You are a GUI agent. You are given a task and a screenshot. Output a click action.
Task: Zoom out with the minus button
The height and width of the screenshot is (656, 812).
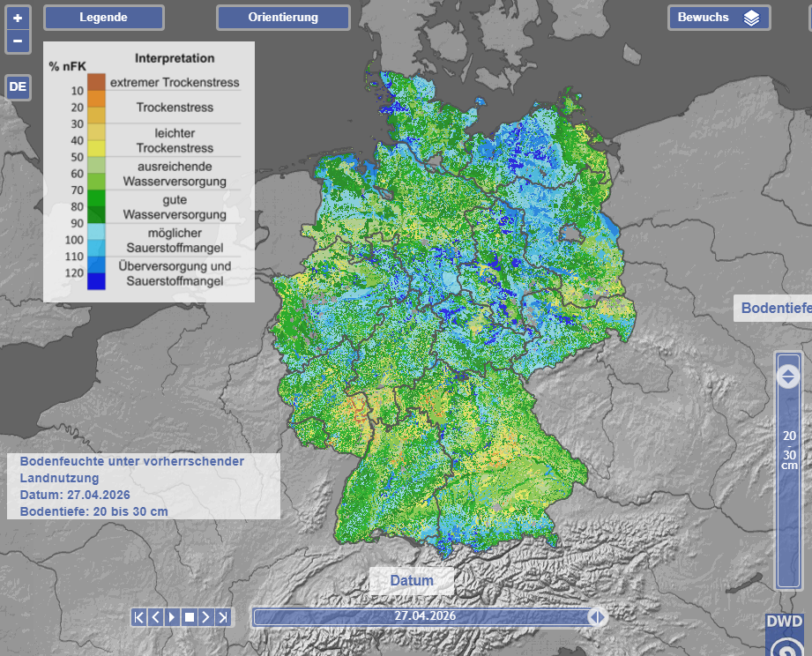(x=18, y=41)
